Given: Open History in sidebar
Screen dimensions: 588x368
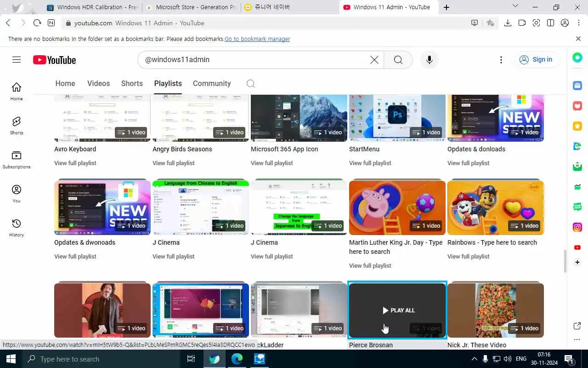Looking at the screenshot, I should 17,228.
